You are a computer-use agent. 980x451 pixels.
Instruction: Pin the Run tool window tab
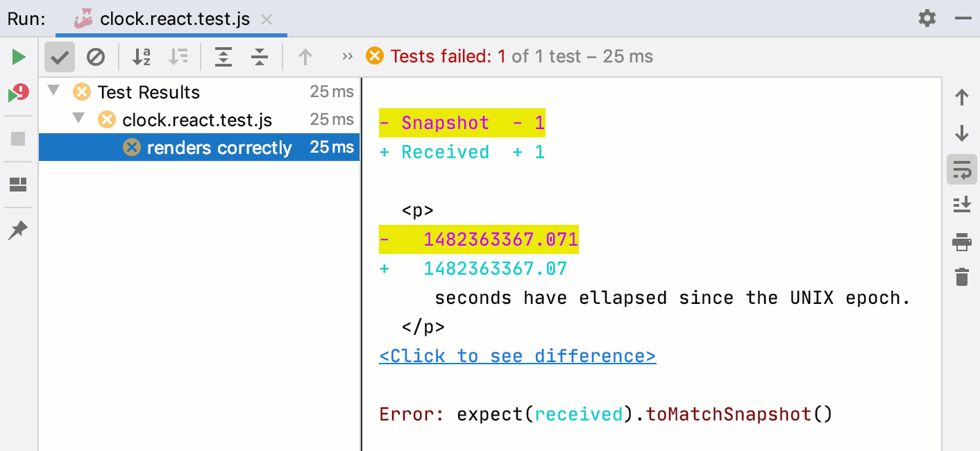pyautogui.click(x=17, y=229)
